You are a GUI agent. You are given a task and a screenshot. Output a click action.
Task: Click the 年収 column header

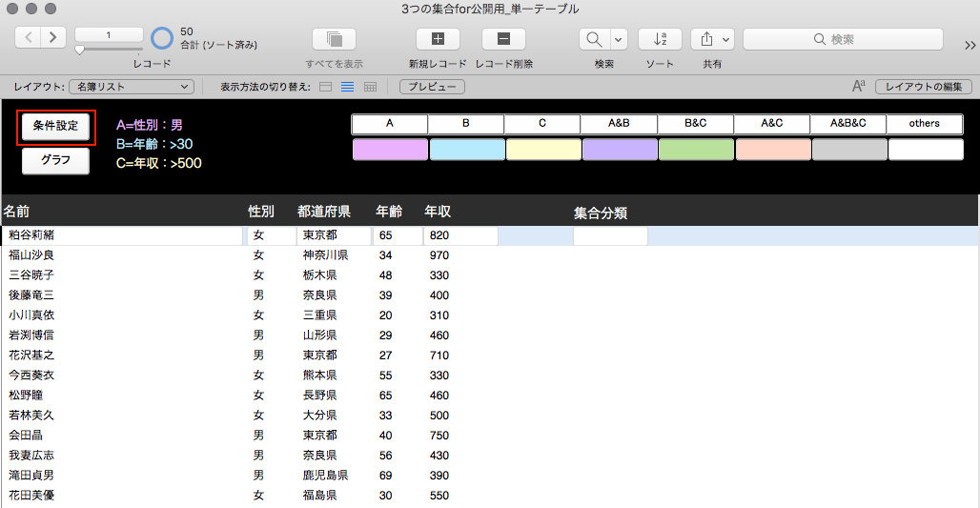438,212
